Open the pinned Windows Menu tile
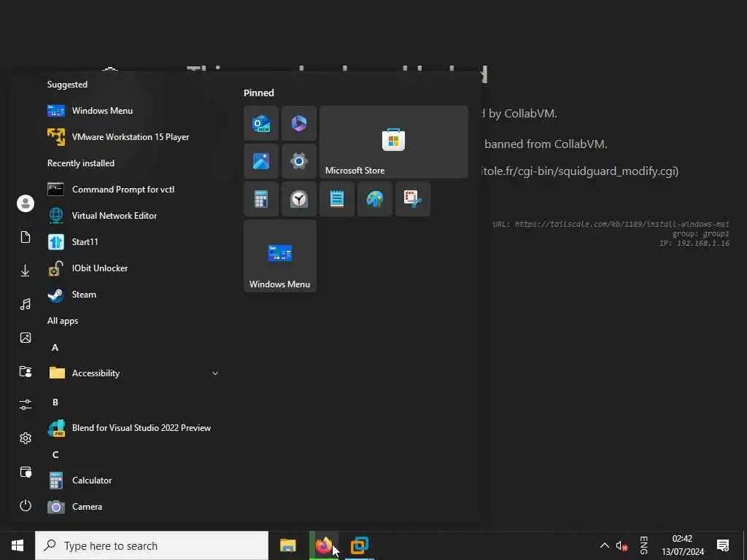The height and width of the screenshot is (560, 747). click(280, 256)
